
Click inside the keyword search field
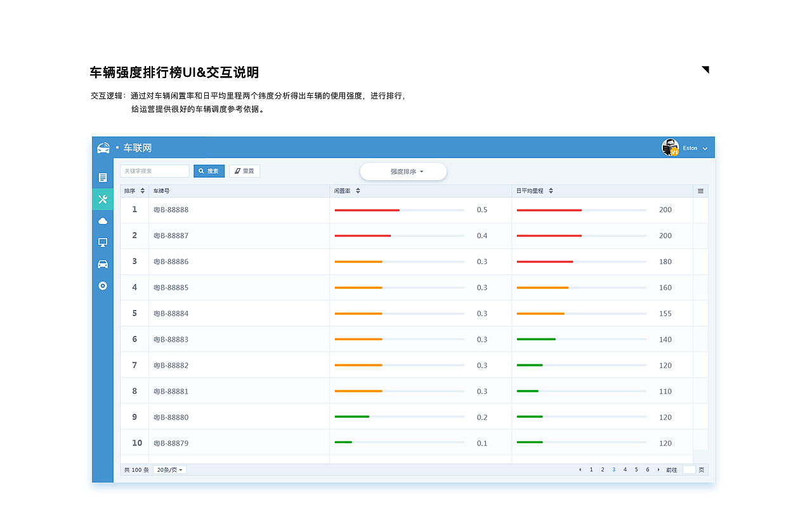[154, 171]
